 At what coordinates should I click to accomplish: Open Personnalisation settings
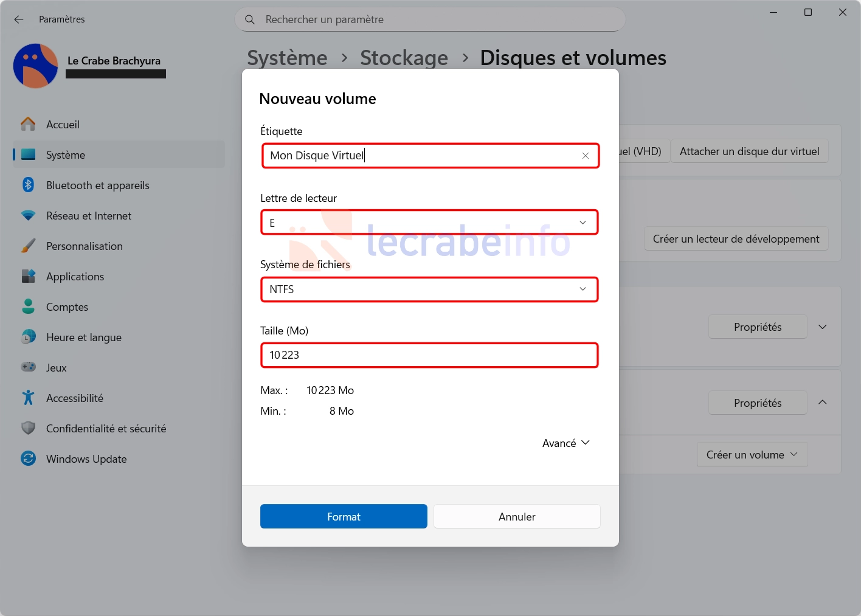[x=119, y=246]
